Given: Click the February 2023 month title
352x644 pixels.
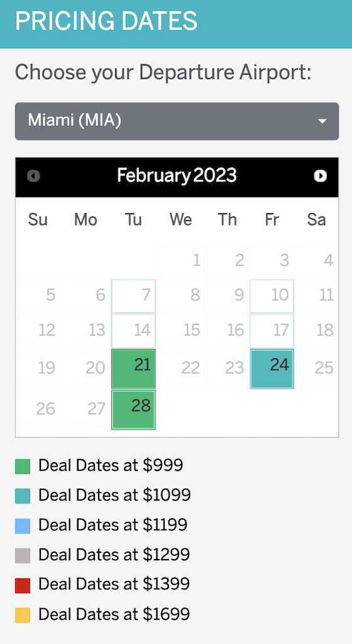Looking at the screenshot, I should [x=177, y=176].
